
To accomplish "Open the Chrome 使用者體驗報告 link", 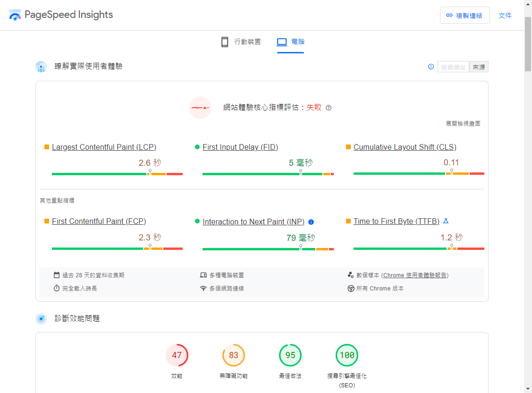I will pyautogui.click(x=415, y=275).
